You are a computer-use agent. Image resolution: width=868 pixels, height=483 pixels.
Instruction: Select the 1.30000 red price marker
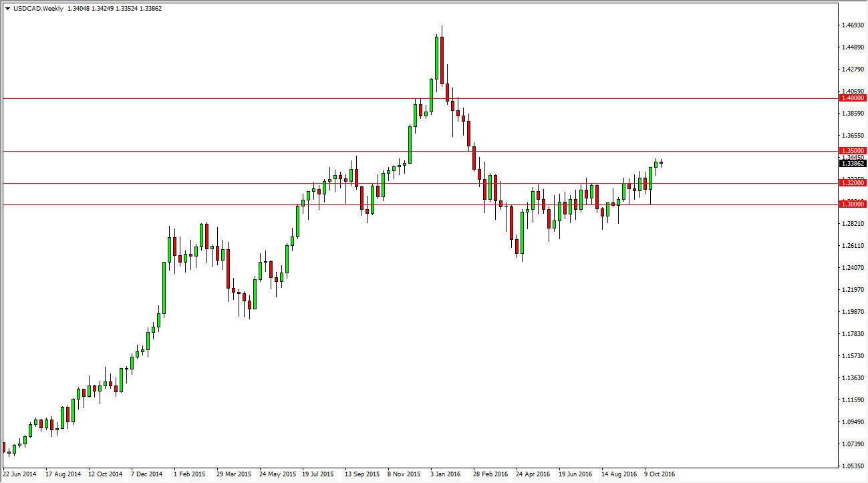[x=853, y=204]
